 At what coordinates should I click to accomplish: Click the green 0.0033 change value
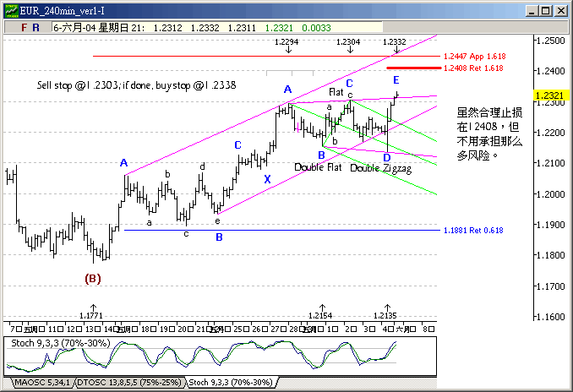coord(316,28)
